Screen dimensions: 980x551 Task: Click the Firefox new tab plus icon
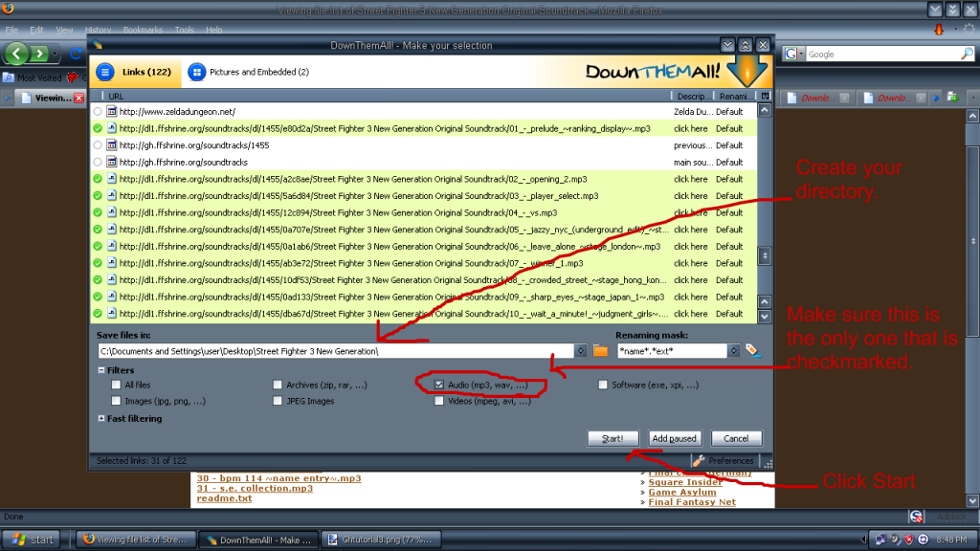pos(952,98)
